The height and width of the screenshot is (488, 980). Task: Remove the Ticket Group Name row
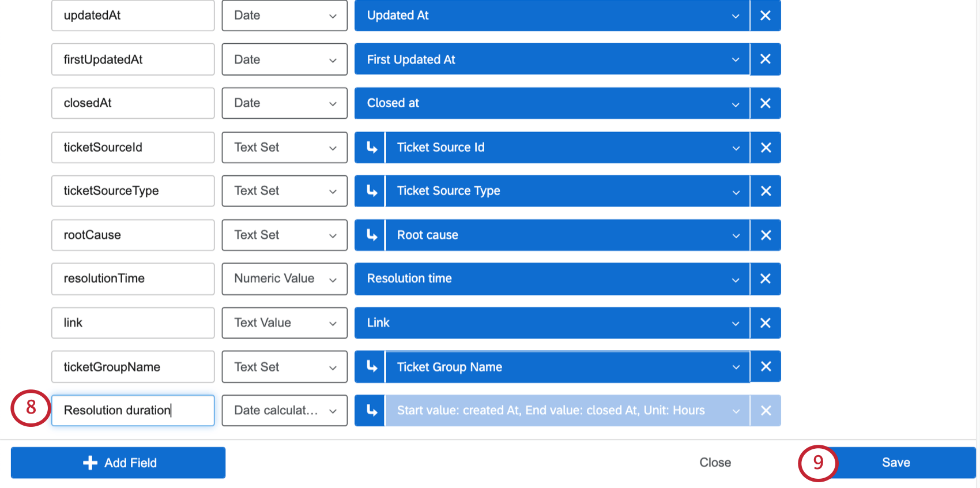(766, 367)
